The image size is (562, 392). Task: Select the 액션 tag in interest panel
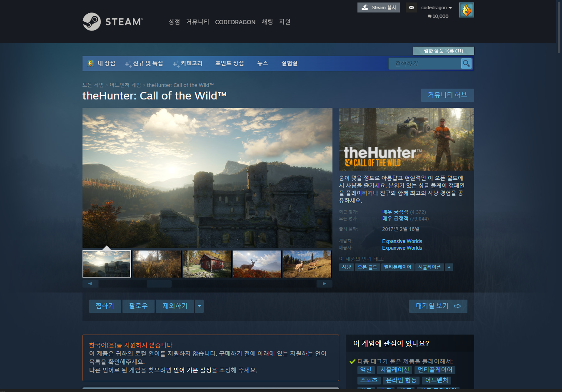366,370
